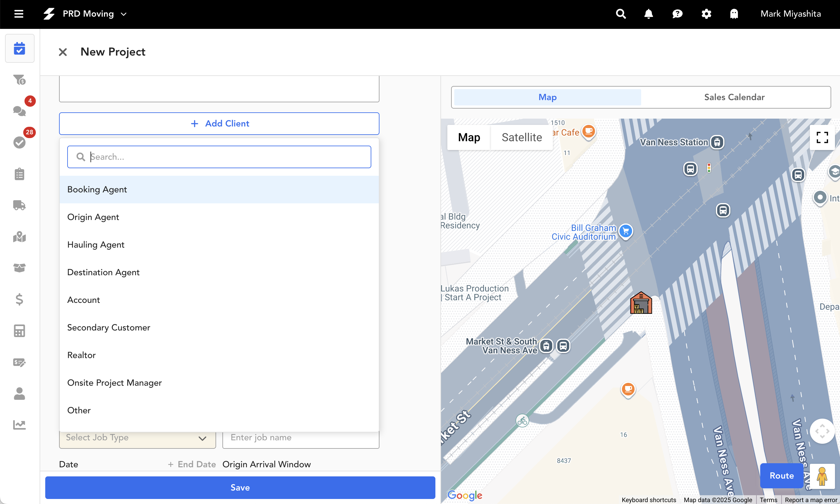The height and width of the screenshot is (504, 840).
Task: Toggle map fullscreen view
Action: pos(822,137)
